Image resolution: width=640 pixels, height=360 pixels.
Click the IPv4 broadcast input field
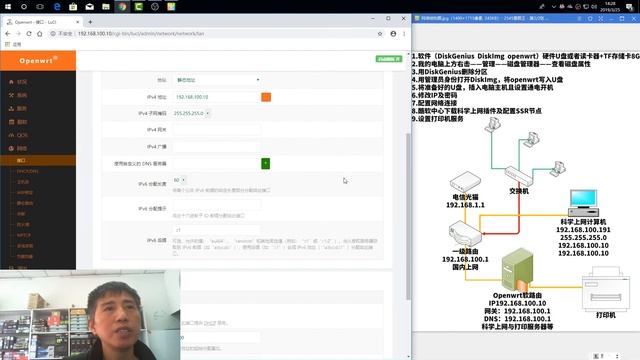point(216,147)
